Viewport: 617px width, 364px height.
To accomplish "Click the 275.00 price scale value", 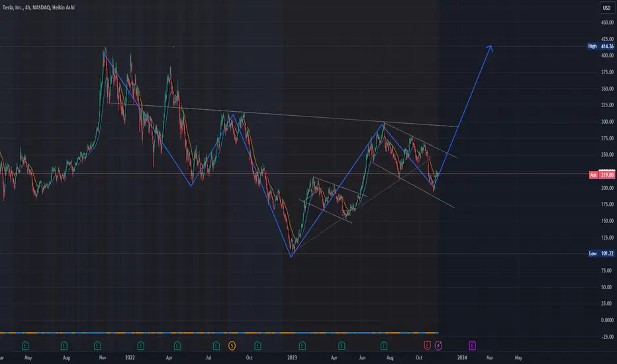I will (x=607, y=138).
